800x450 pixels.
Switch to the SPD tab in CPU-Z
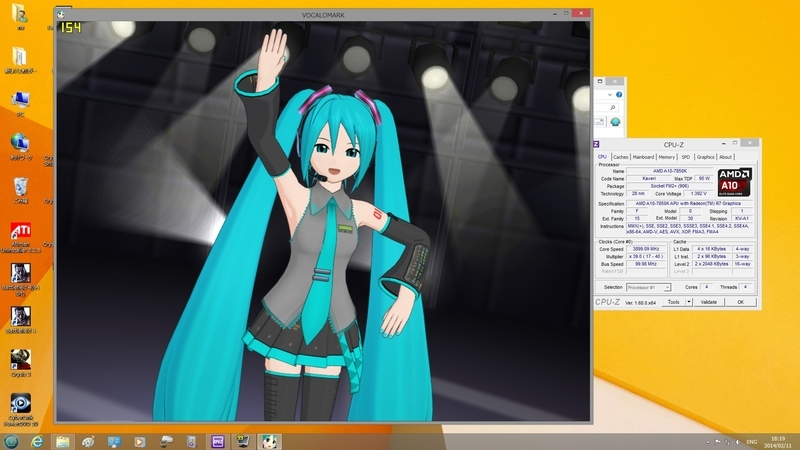click(686, 157)
